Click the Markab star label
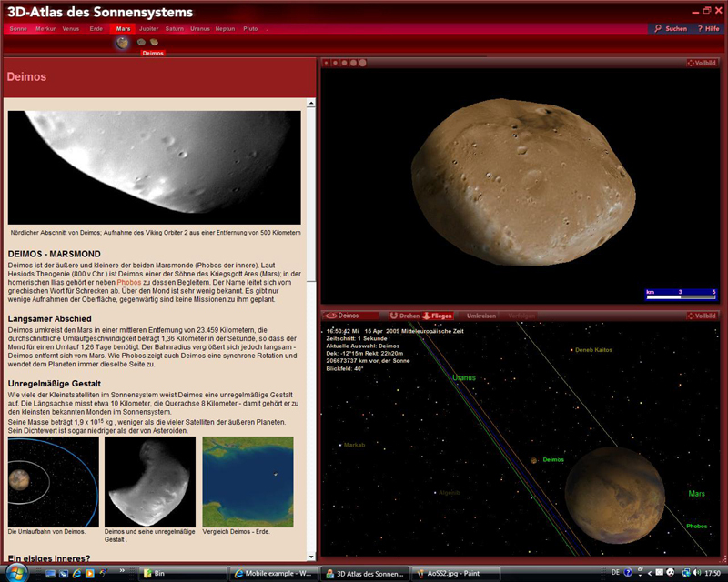Viewport: 728px width, 582px height. (354, 445)
